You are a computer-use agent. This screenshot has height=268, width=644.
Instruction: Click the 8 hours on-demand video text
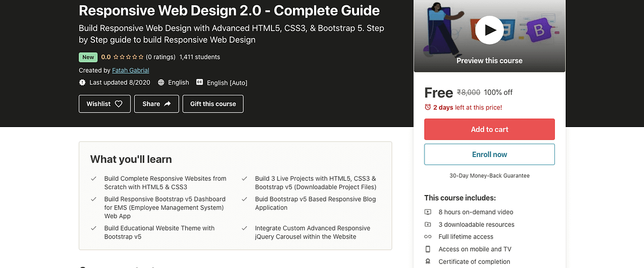point(475,212)
